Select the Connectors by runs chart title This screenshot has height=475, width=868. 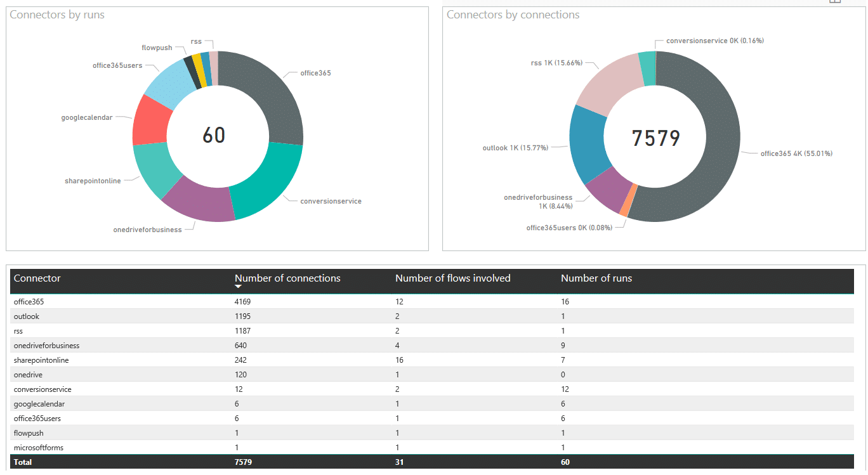[57, 15]
